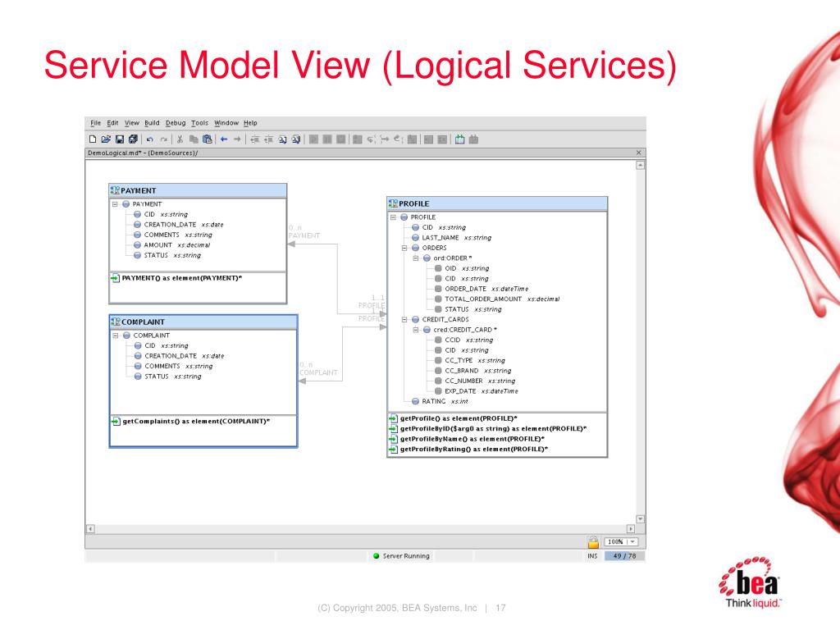This screenshot has height=630, width=840.
Task: Click the Copy toolbar icon
Action: 194,139
